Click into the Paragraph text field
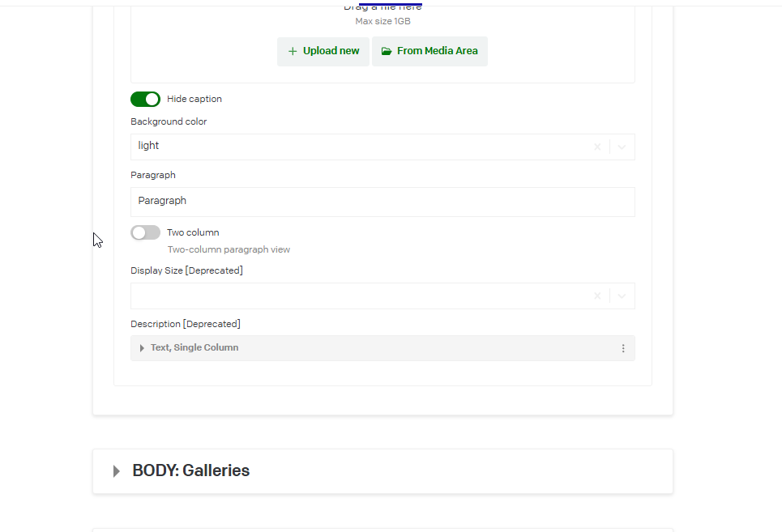The image size is (782, 532). click(x=382, y=202)
